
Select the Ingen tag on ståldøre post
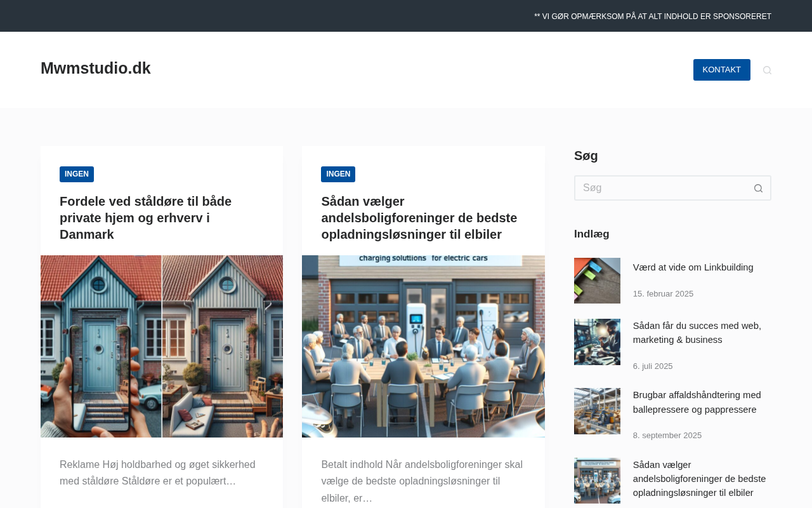pyautogui.click(x=77, y=174)
